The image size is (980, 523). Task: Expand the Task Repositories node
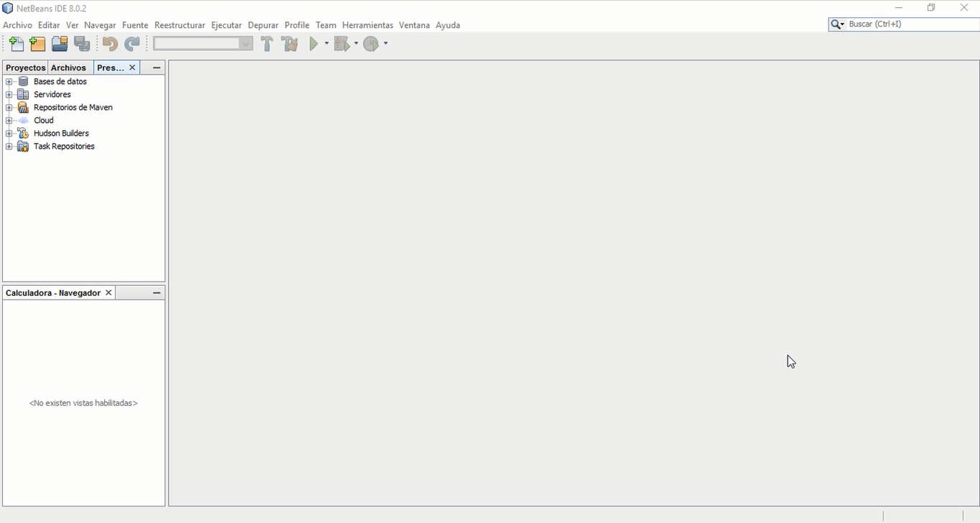pos(9,147)
